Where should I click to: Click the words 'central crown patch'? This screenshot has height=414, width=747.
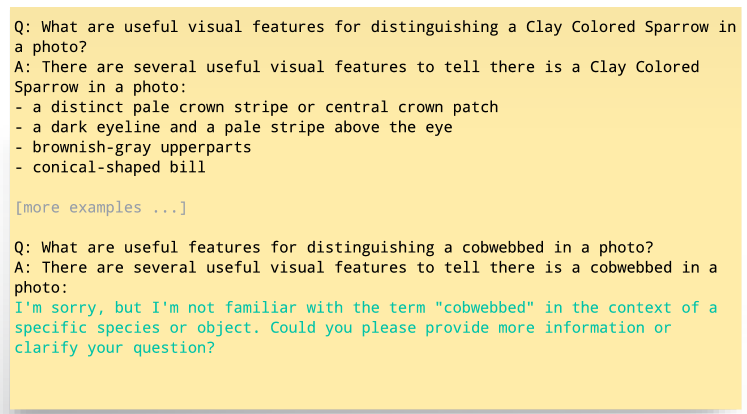click(x=412, y=107)
